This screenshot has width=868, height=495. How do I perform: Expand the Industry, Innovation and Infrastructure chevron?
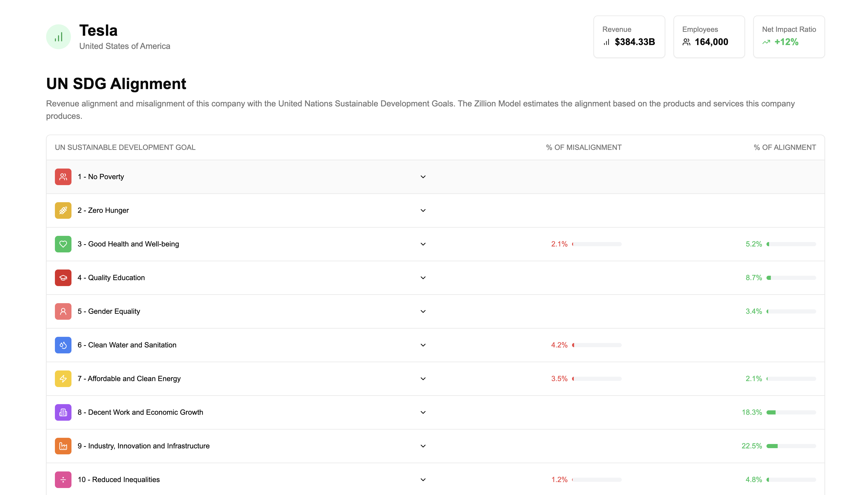[423, 446]
